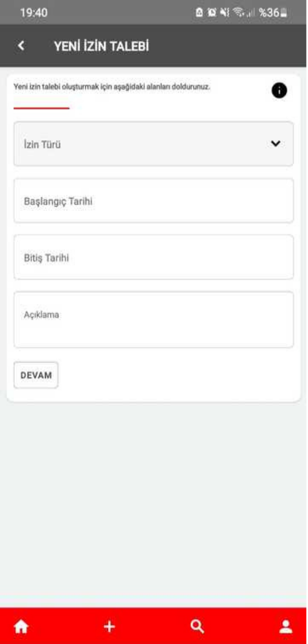The width and height of the screenshot is (308, 644).
Task: Tap the DEVAM button
Action: point(36,375)
